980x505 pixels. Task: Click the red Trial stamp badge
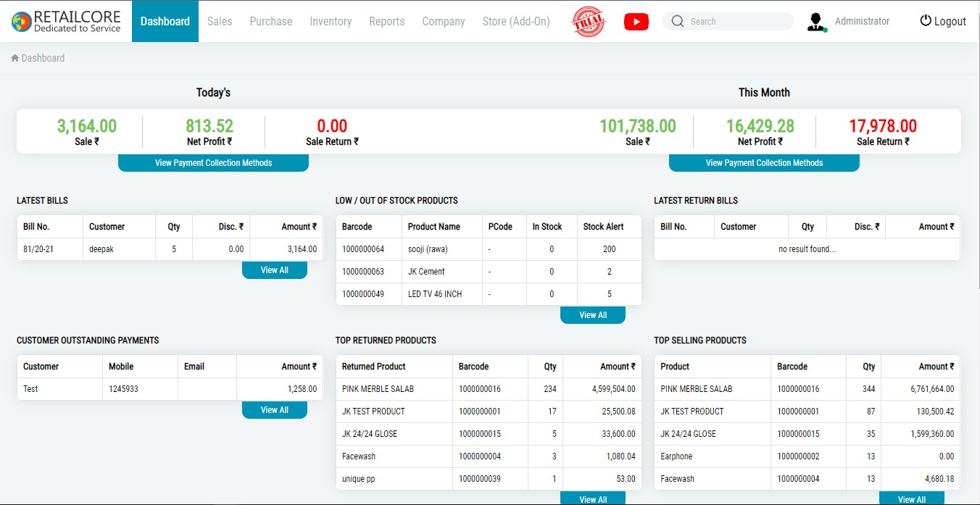(587, 22)
